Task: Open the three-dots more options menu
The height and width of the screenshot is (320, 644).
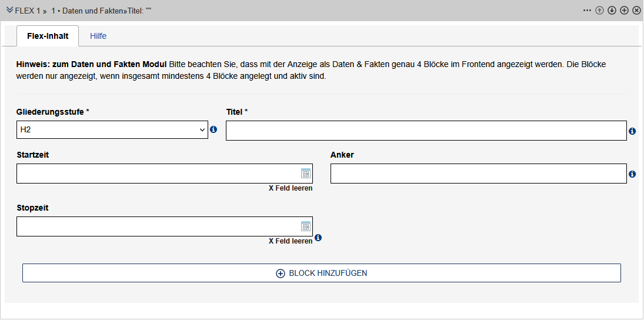Action: 587,11
